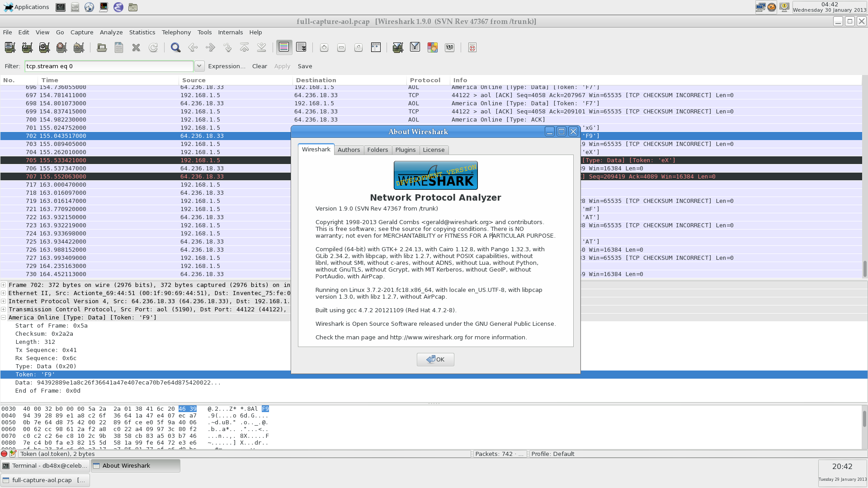Edit capture file comments status icon
The image size is (868, 488).
(x=13, y=454)
